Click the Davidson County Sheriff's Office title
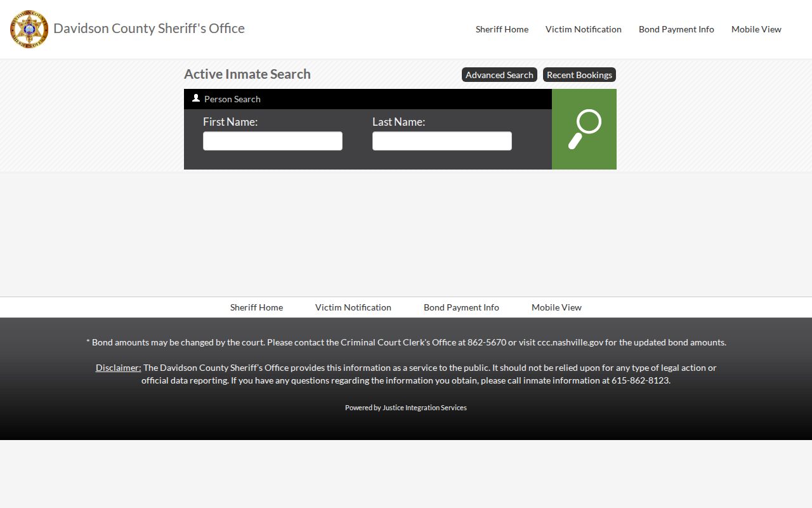The height and width of the screenshot is (508, 812). (x=149, y=29)
